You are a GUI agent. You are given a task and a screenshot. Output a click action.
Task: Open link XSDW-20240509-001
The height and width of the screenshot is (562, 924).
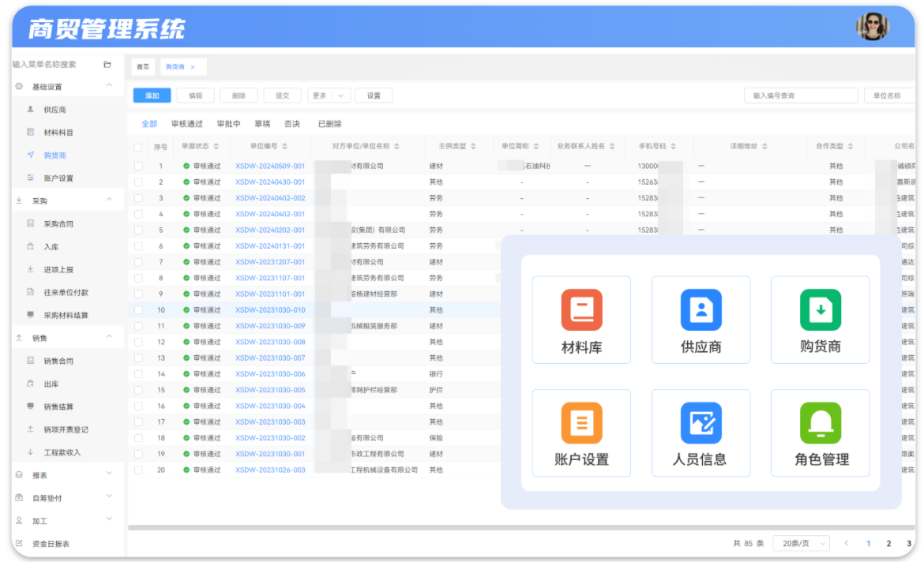click(270, 166)
